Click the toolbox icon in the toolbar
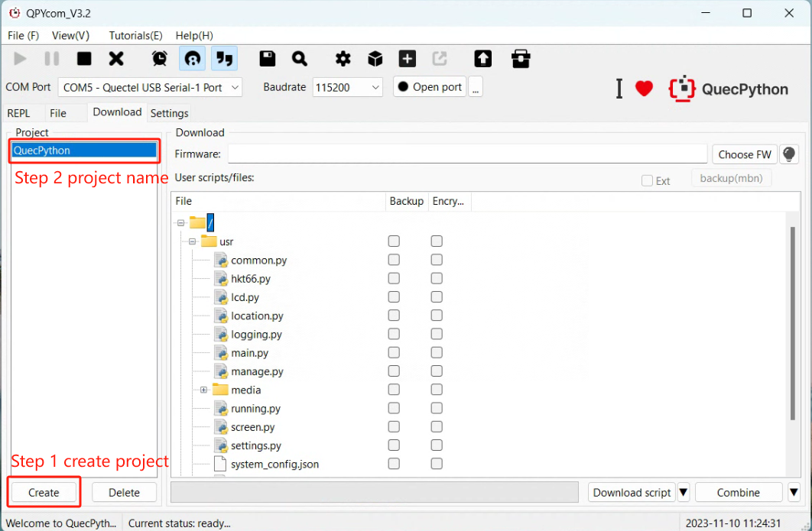The width and height of the screenshot is (812, 531). (521, 59)
